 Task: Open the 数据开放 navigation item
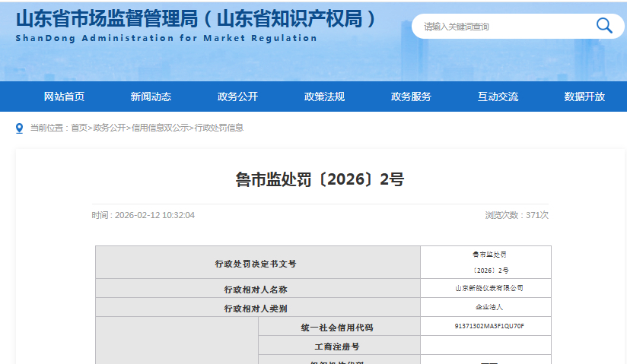[x=584, y=97]
